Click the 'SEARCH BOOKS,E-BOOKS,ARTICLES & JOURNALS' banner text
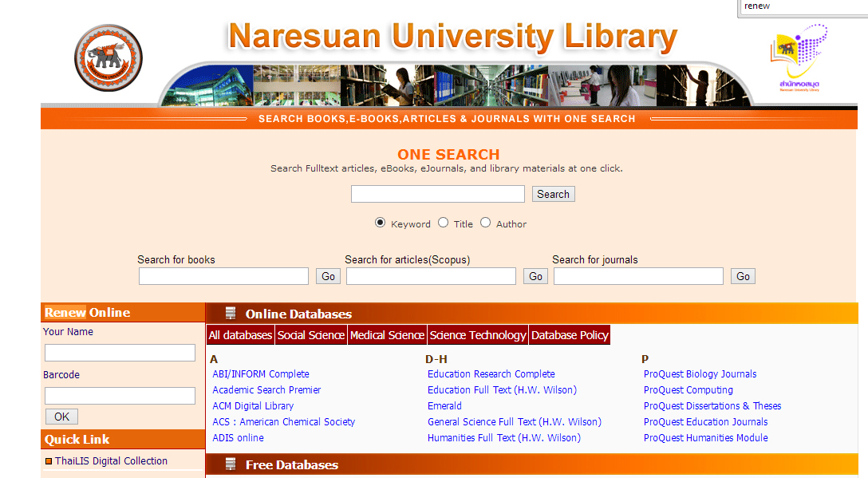The image size is (868, 478). (447, 119)
